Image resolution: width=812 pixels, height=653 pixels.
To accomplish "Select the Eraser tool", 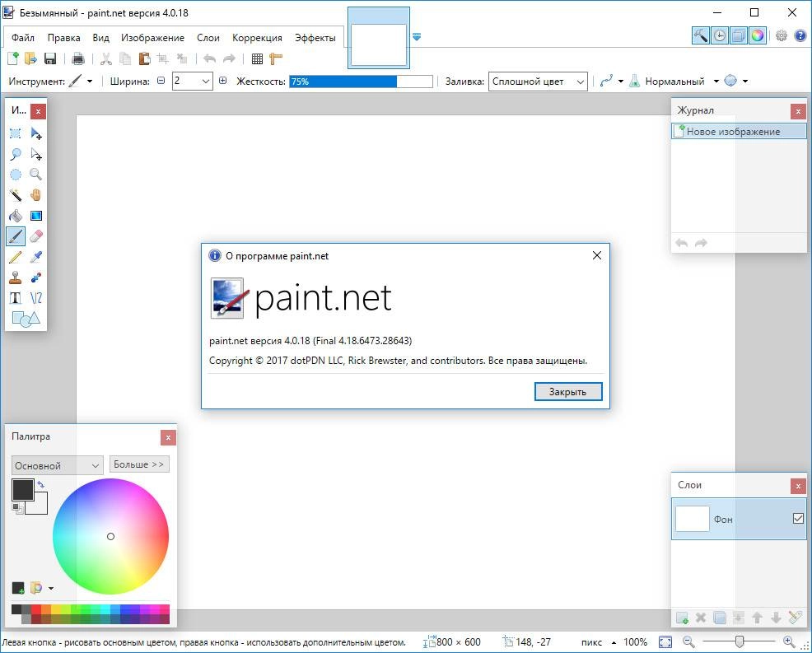I will [x=35, y=236].
